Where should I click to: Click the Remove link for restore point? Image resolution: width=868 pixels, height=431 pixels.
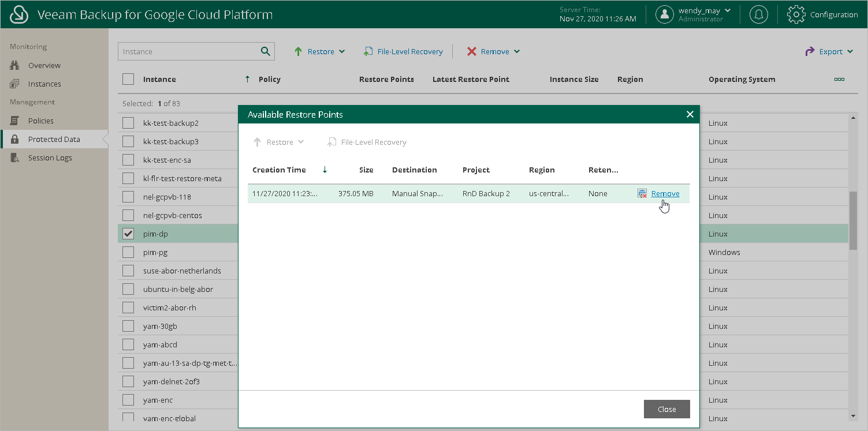665,194
